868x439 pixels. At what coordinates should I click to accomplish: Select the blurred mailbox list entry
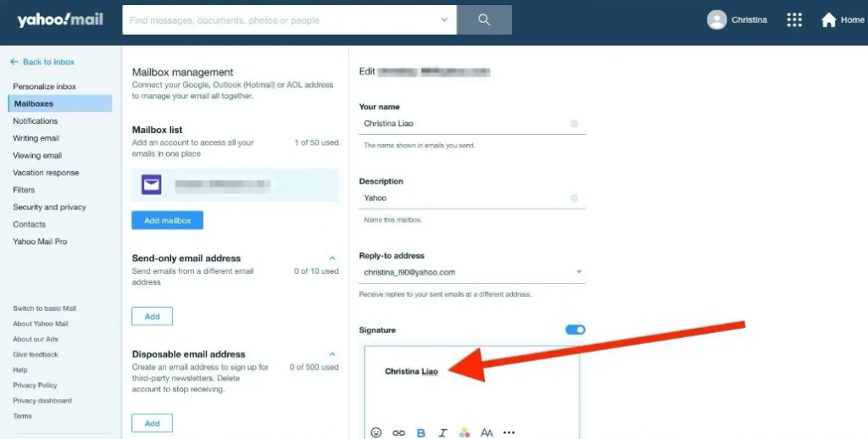pos(236,185)
